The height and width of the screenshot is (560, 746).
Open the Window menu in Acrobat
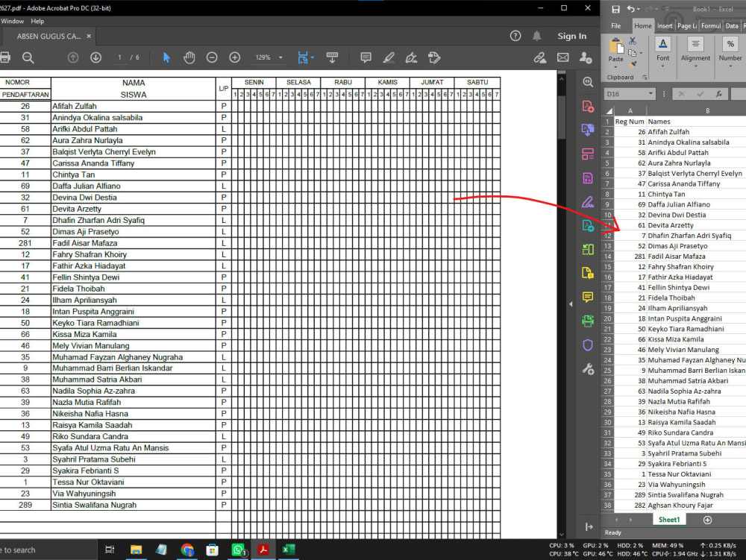[13, 21]
